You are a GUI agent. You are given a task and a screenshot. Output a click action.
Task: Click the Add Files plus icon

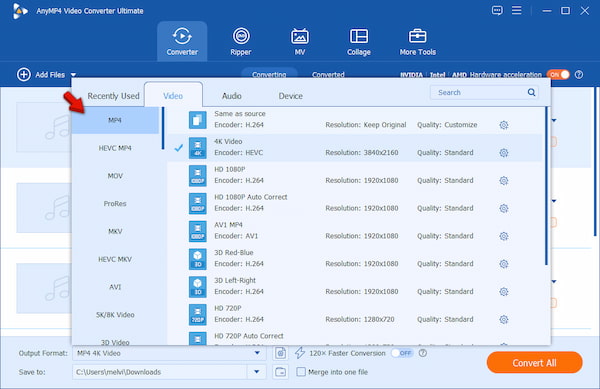click(24, 75)
